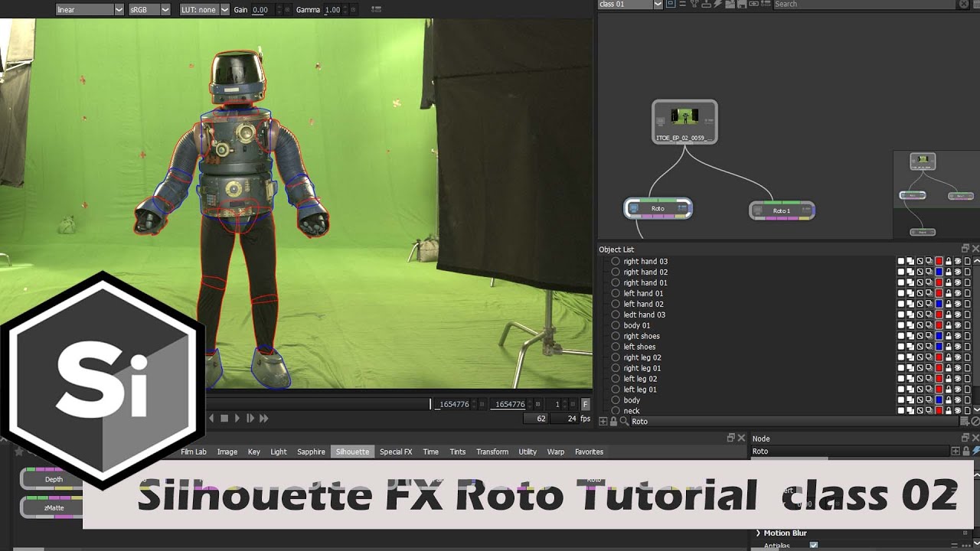Click blend mode icon for right leg 02

tap(910, 357)
